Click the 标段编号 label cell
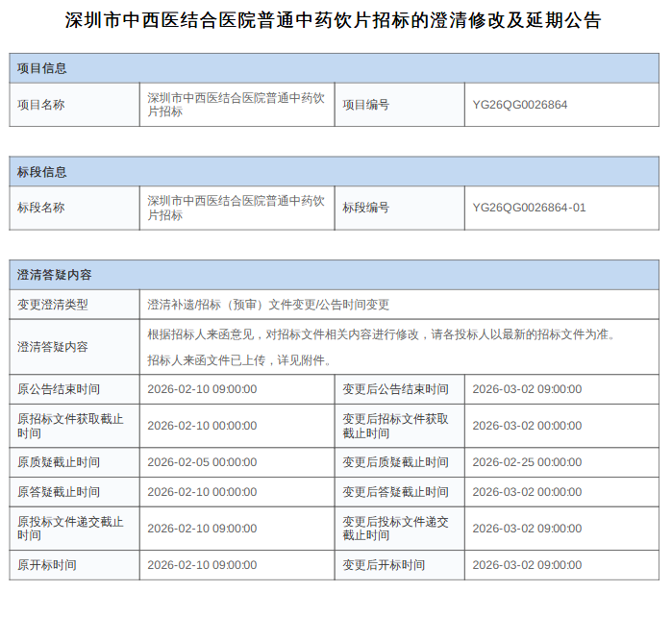 366,208
